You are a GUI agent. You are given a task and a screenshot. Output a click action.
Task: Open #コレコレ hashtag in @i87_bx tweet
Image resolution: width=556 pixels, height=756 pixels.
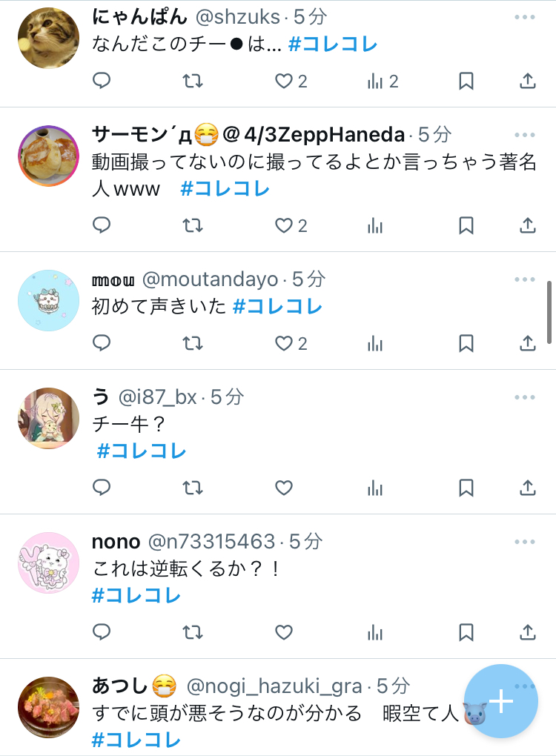pos(142,451)
